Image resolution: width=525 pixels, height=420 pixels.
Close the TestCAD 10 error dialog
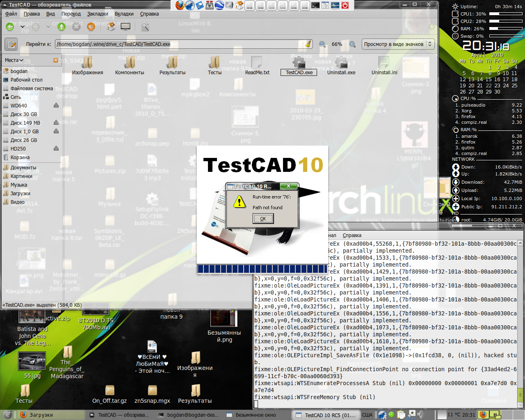[288, 186]
